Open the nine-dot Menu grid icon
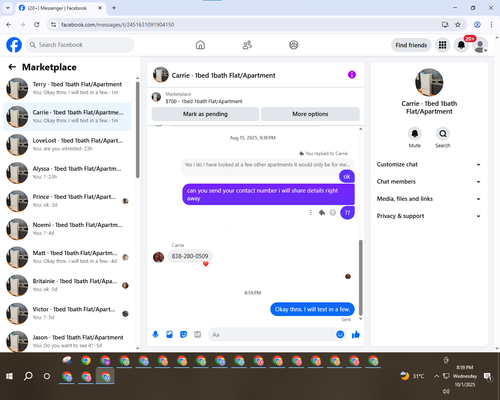Screen dimensions: 500x400 (x=442, y=45)
